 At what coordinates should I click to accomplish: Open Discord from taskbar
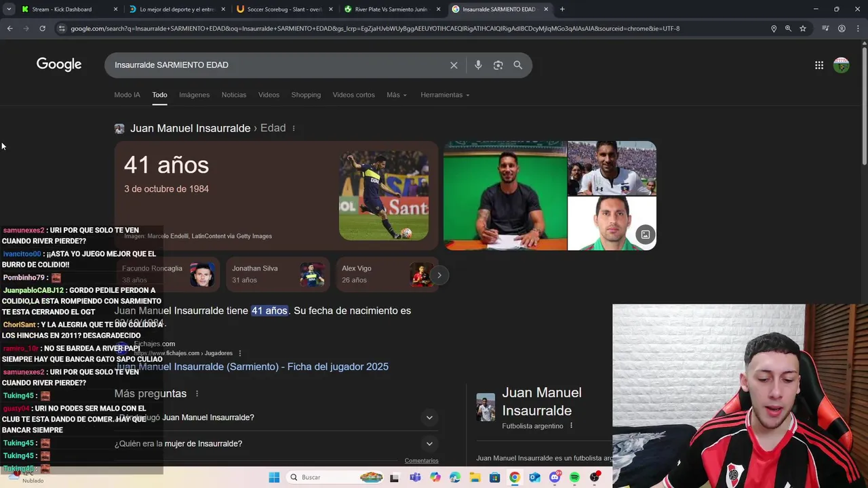555,477
